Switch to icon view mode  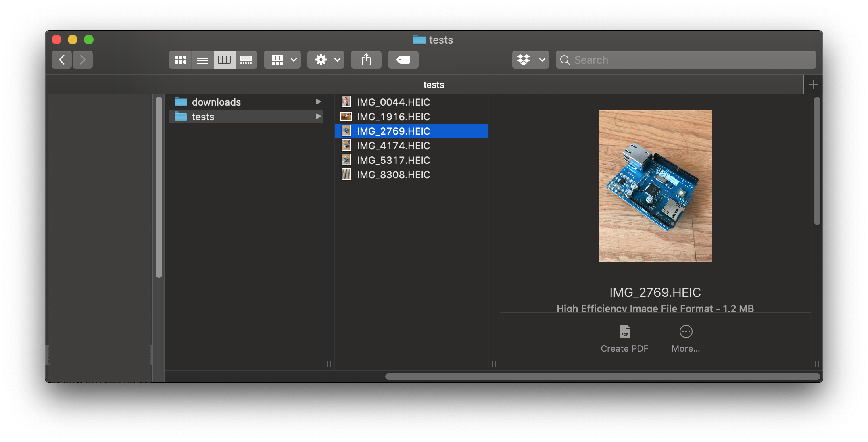[x=180, y=60]
